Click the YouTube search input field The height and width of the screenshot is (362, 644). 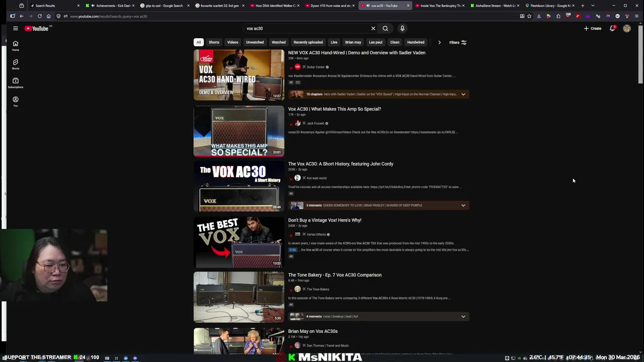tap(307, 29)
